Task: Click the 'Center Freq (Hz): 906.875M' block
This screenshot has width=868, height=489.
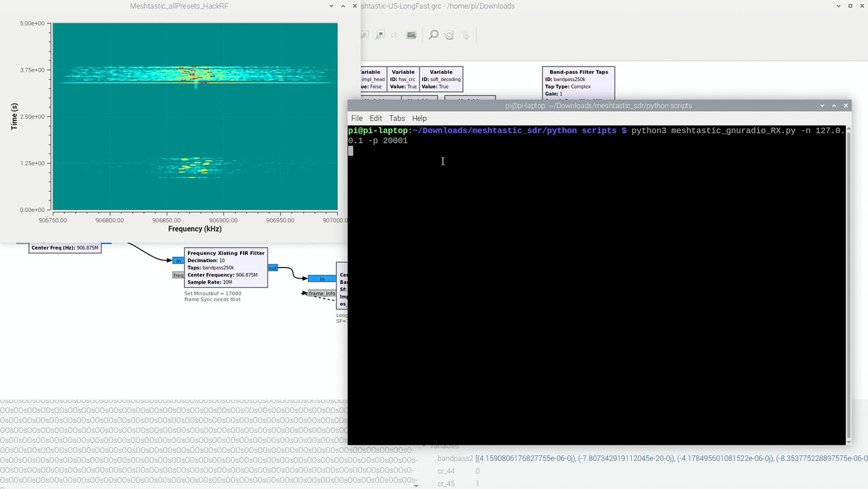Action: coord(65,248)
